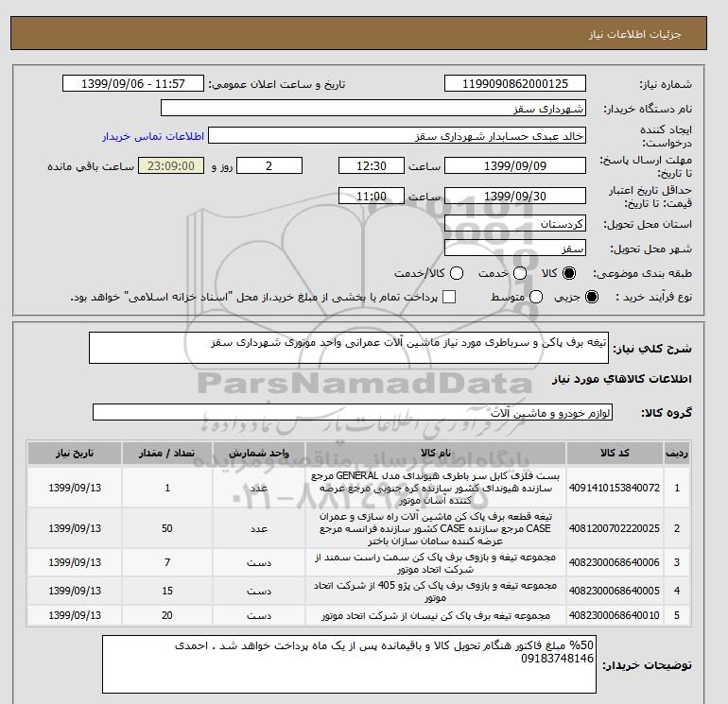Click the need number field 1199090862000125

tap(515, 83)
